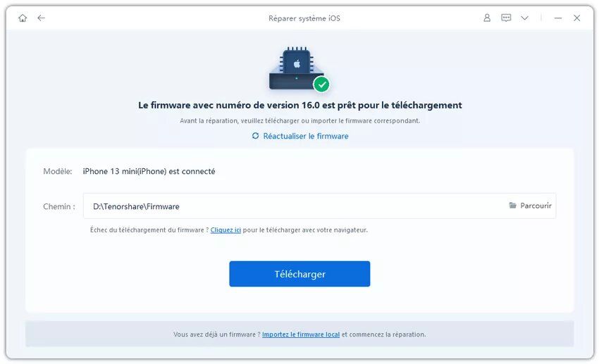Viewport: 599px width, 364px height.
Task: Click the Réparer système iOS title
Action: coord(304,18)
